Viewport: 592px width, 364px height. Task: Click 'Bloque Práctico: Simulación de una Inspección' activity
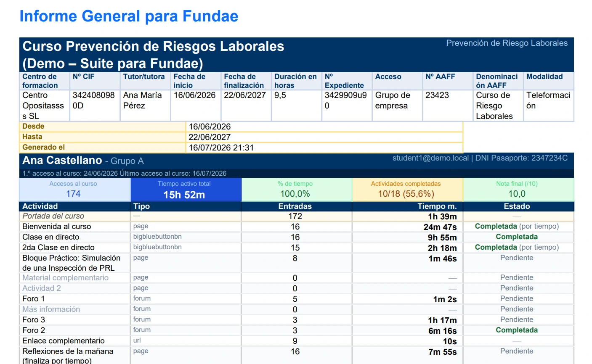tap(72, 263)
